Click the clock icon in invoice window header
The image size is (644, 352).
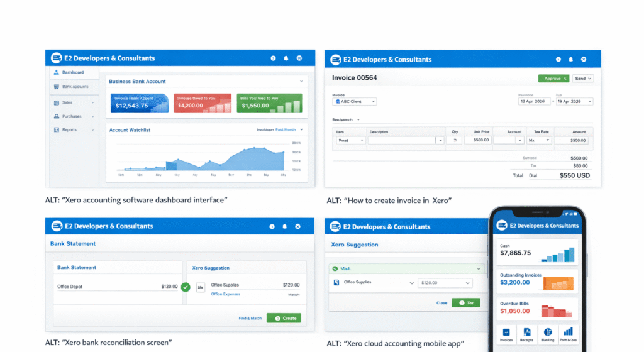(x=558, y=60)
